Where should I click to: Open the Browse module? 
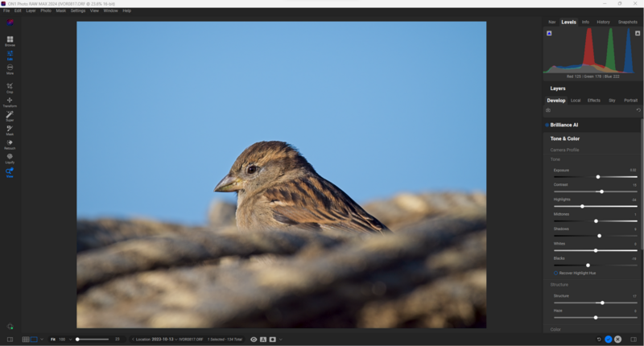pyautogui.click(x=10, y=40)
